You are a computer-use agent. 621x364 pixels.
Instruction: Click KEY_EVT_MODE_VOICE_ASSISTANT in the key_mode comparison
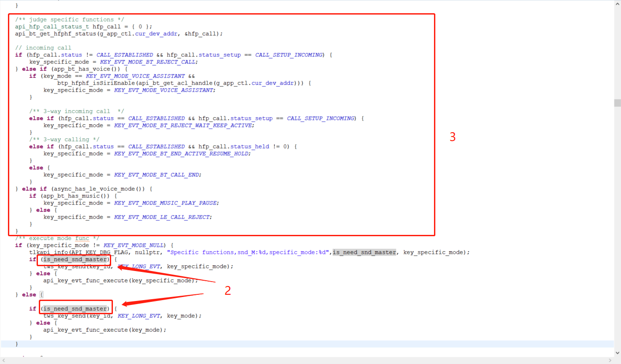click(x=135, y=76)
